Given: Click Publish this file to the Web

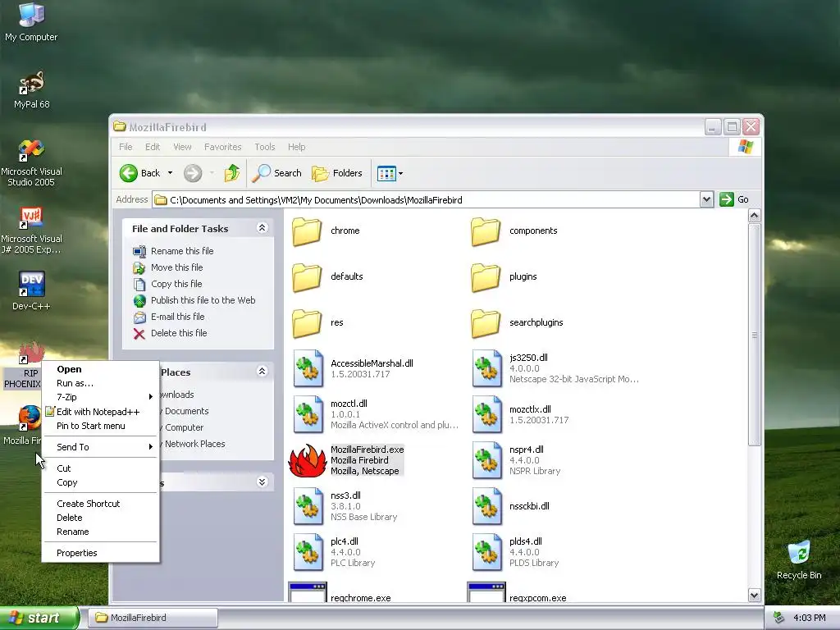Looking at the screenshot, I should (x=203, y=300).
